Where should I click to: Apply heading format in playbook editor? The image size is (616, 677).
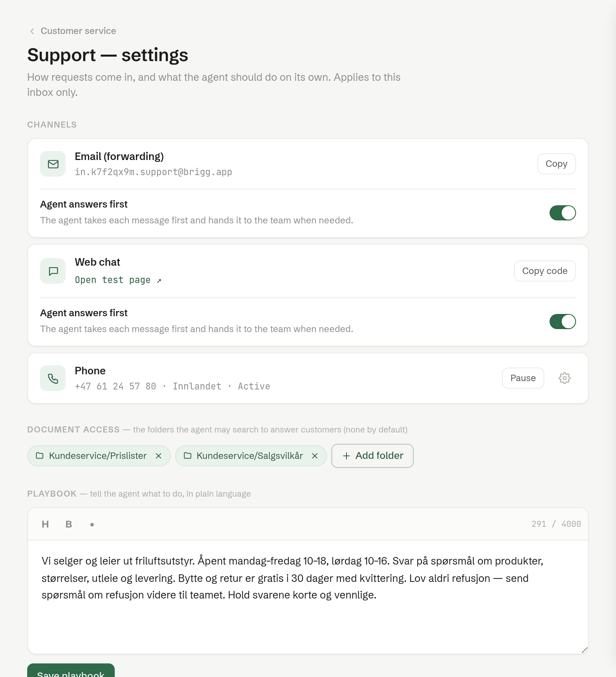click(45, 524)
